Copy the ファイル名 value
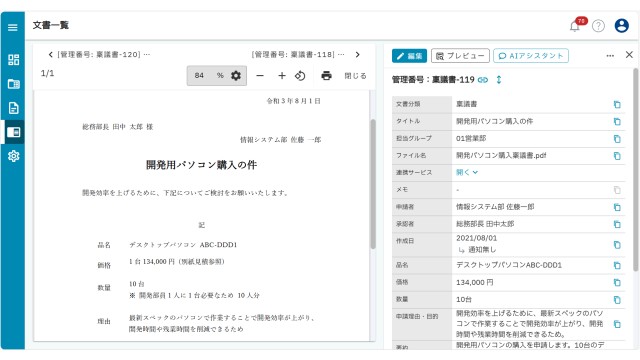 coord(617,156)
